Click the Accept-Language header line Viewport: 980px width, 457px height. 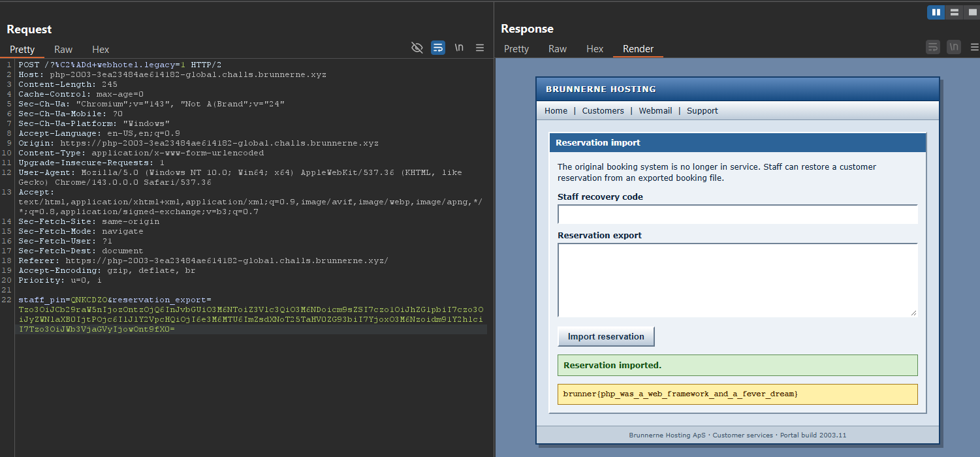[x=99, y=133]
